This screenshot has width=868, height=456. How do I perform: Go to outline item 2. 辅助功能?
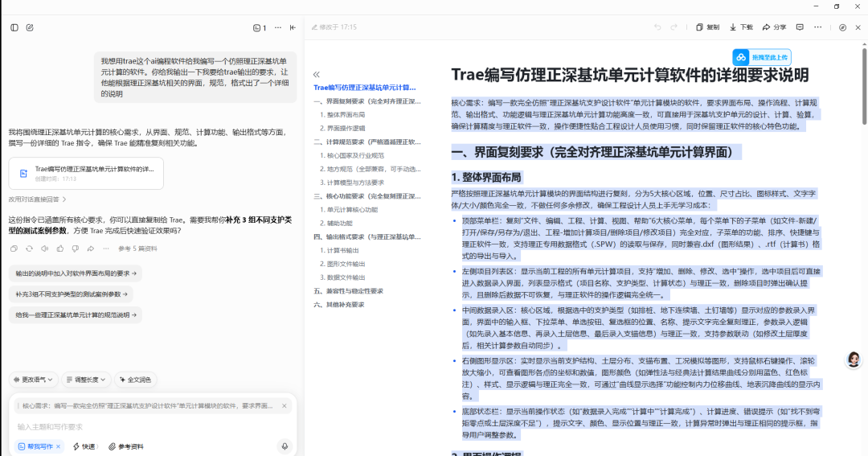[x=336, y=224]
